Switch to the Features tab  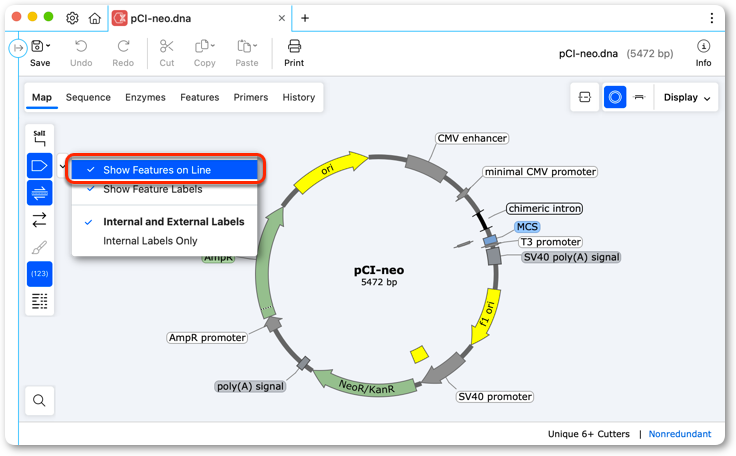(x=199, y=97)
